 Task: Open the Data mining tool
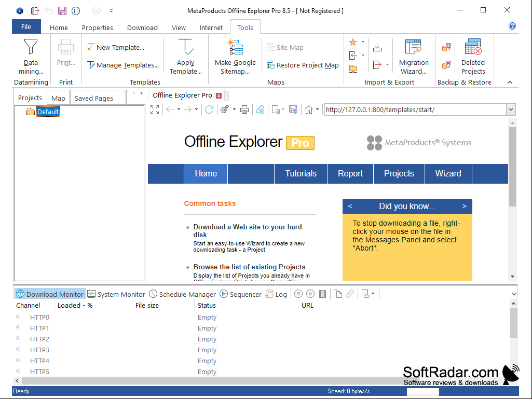[31, 57]
